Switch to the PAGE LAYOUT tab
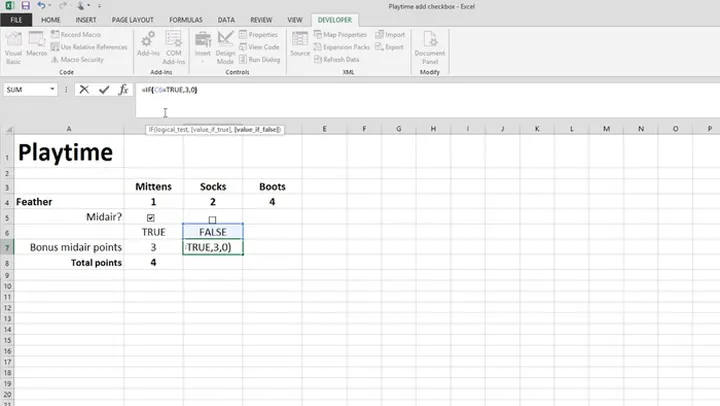Screen dimensions: 720x406 [133, 20]
